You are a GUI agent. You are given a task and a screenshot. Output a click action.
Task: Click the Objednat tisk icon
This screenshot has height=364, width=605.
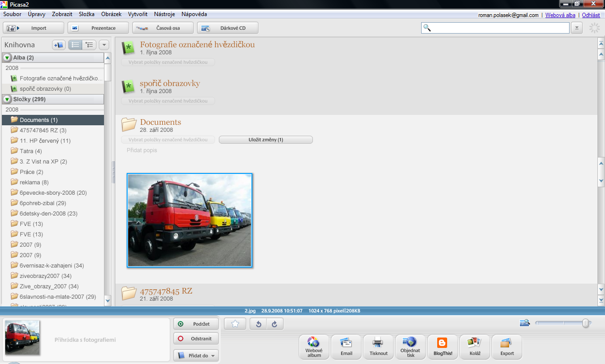click(410, 347)
